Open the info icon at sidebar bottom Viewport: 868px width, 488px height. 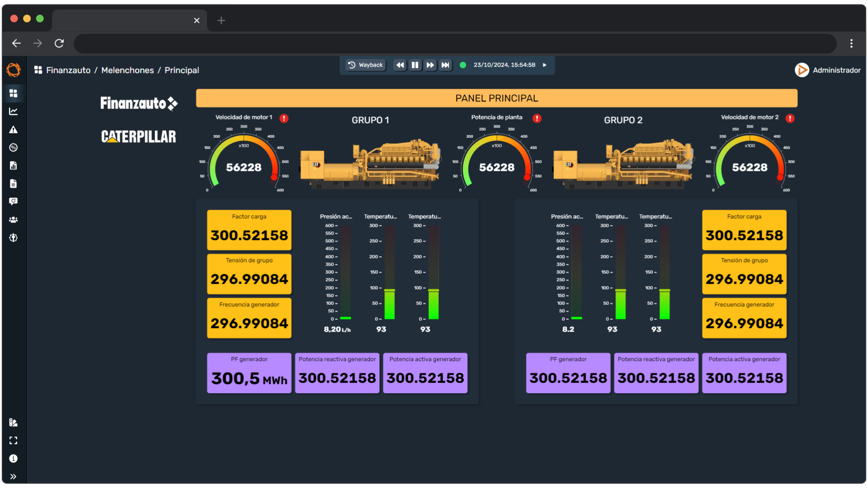point(13,459)
